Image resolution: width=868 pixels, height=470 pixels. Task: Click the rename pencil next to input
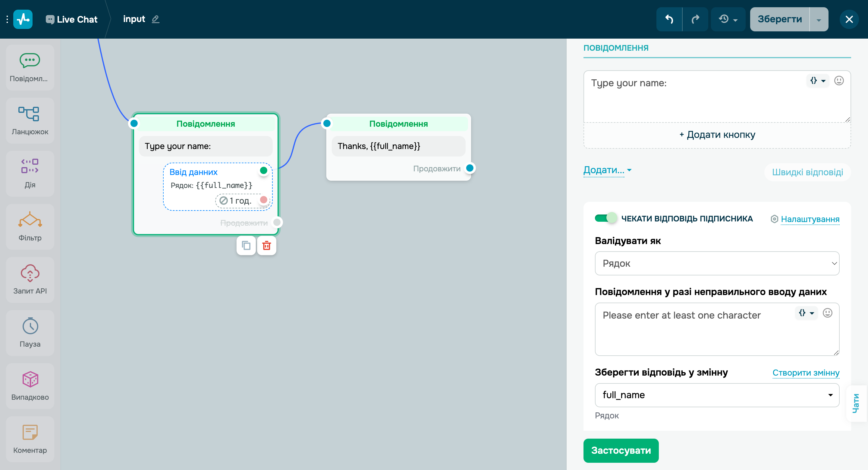155,19
